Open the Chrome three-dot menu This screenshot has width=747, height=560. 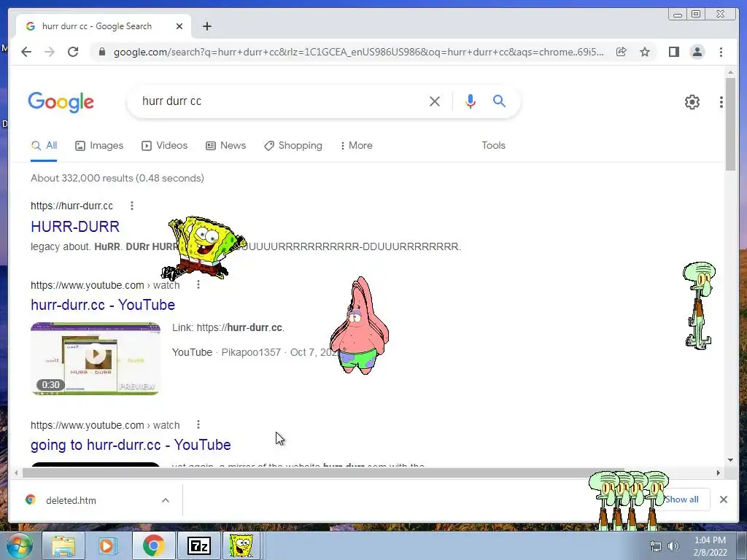coord(721,52)
